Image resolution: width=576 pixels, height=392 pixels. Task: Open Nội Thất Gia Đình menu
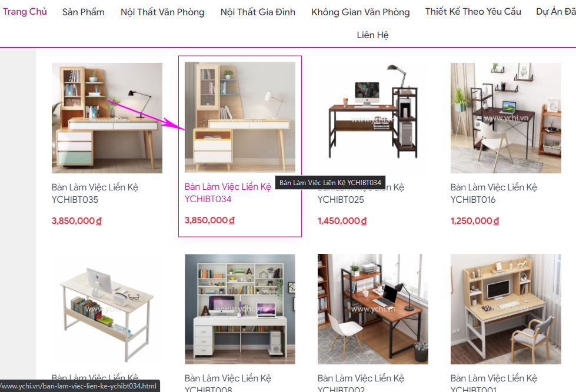[x=258, y=12]
